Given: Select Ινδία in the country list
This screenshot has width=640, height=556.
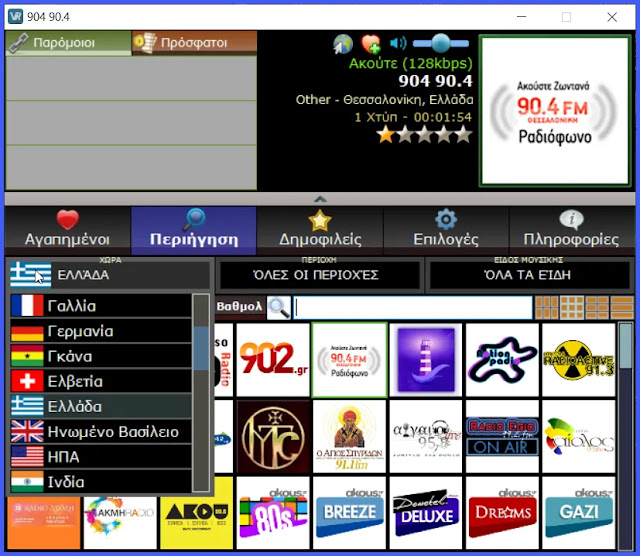Looking at the screenshot, I should pos(100,482).
